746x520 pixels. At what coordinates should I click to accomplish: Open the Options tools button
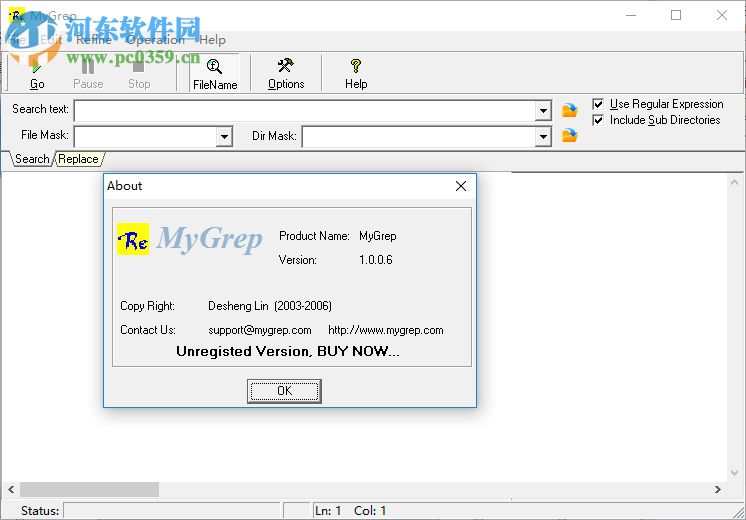tap(286, 73)
